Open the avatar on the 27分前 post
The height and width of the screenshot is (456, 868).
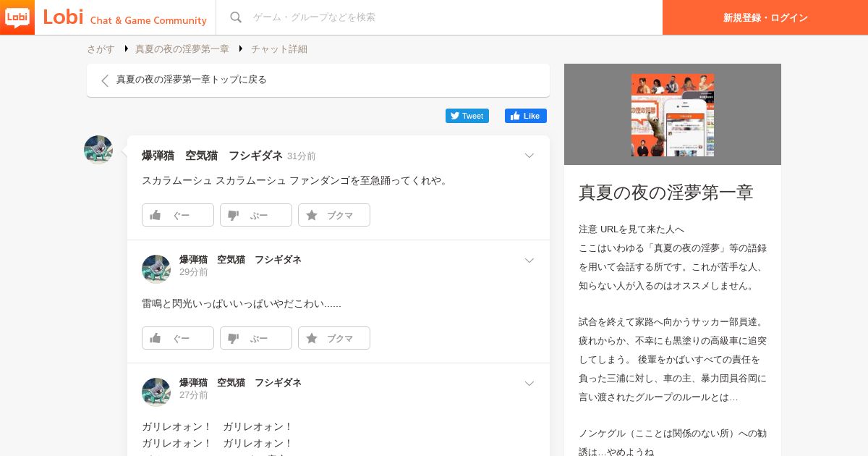coord(156,392)
